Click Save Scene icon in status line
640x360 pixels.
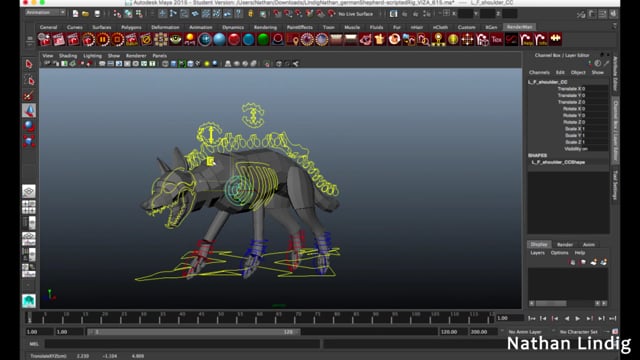coord(97,14)
